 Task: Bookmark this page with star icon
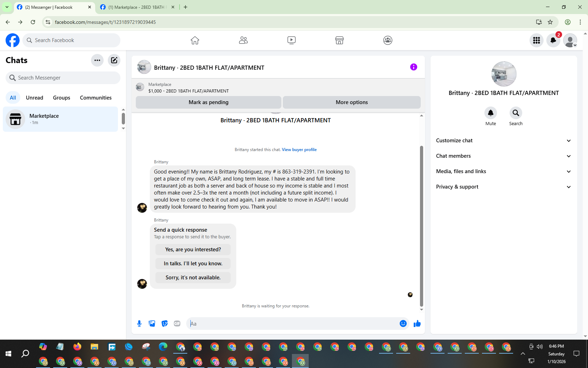click(550, 22)
